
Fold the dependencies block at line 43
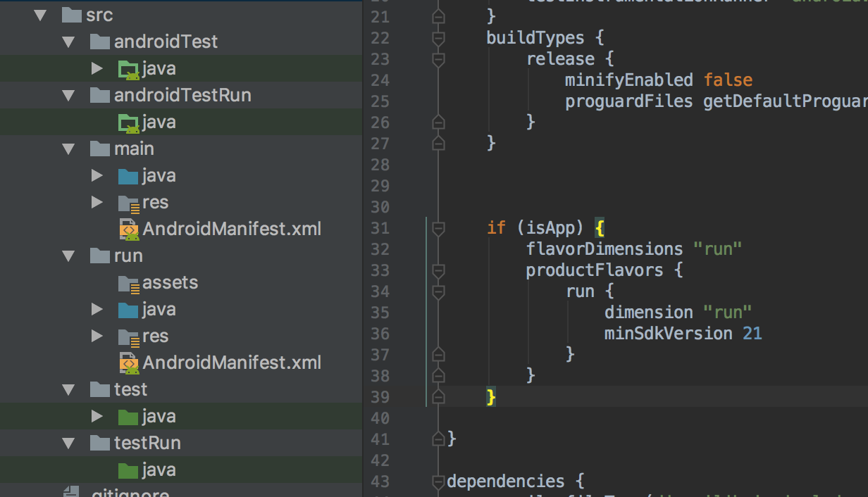coord(438,482)
